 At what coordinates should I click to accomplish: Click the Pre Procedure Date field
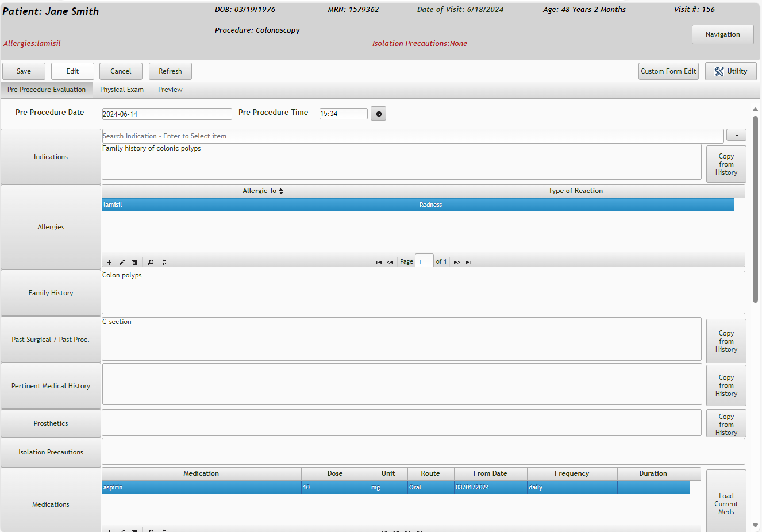[167, 114]
